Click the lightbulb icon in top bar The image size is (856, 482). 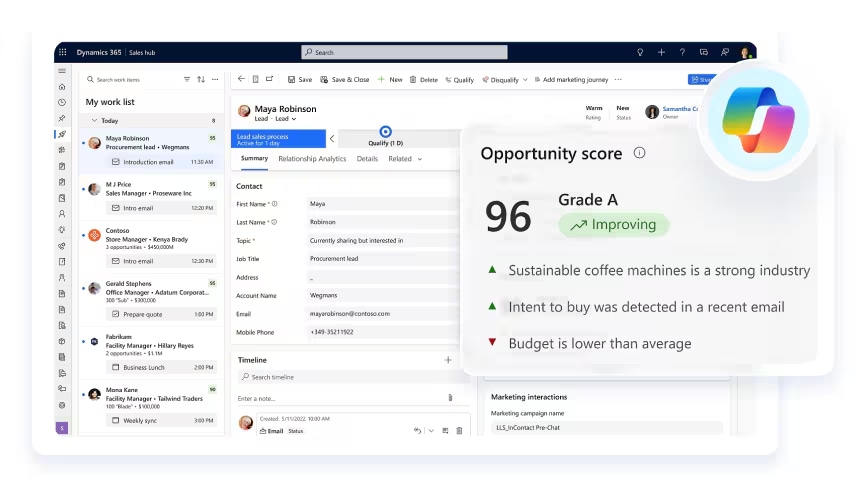pyautogui.click(x=640, y=52)
